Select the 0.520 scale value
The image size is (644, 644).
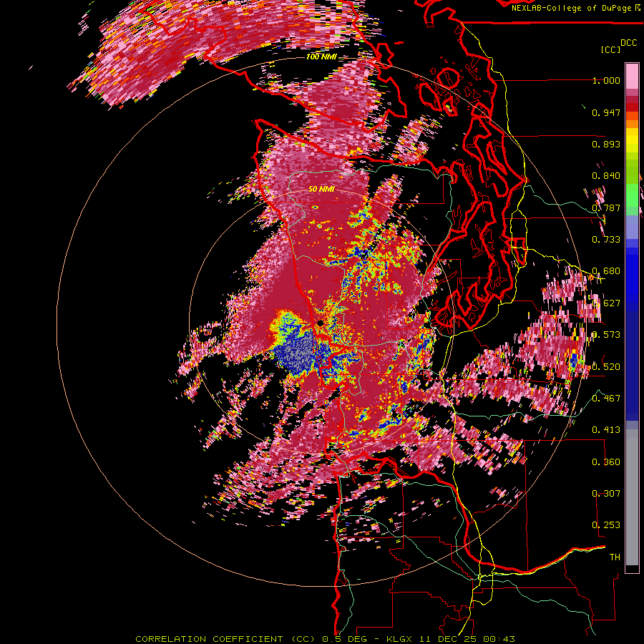tap(606, 367)
